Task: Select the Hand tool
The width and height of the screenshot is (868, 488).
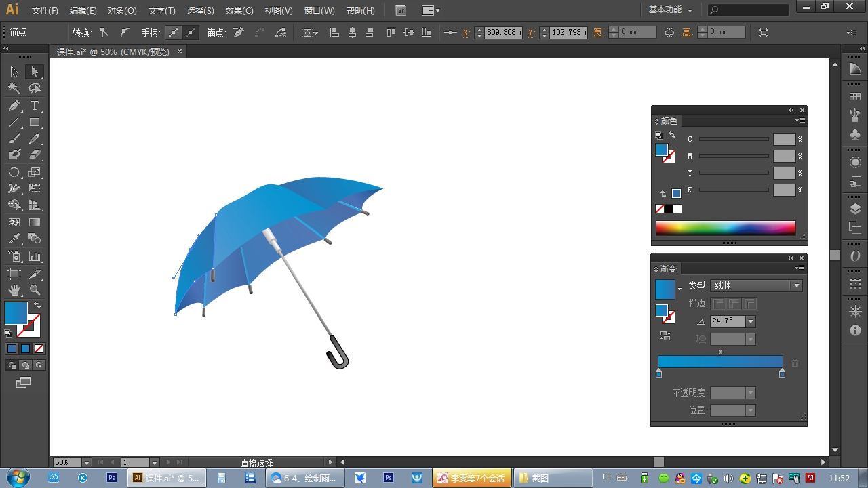Action: [x=14, y=290]
